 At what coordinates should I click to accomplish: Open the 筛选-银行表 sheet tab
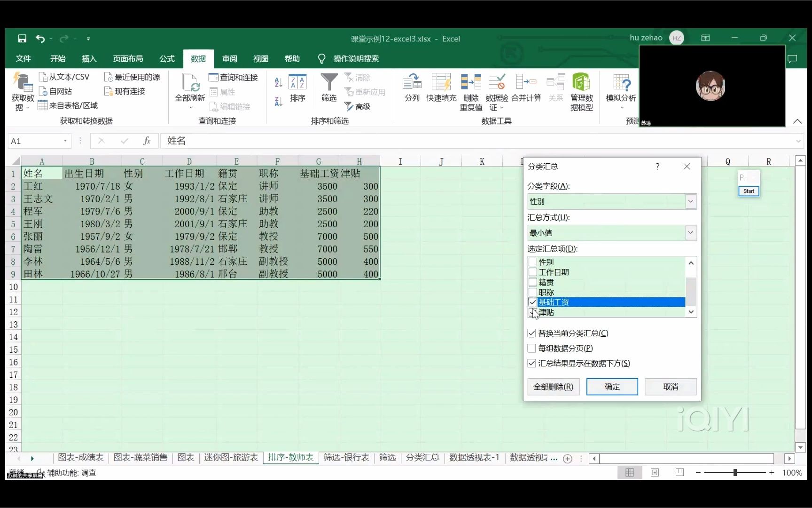point(346,457)
